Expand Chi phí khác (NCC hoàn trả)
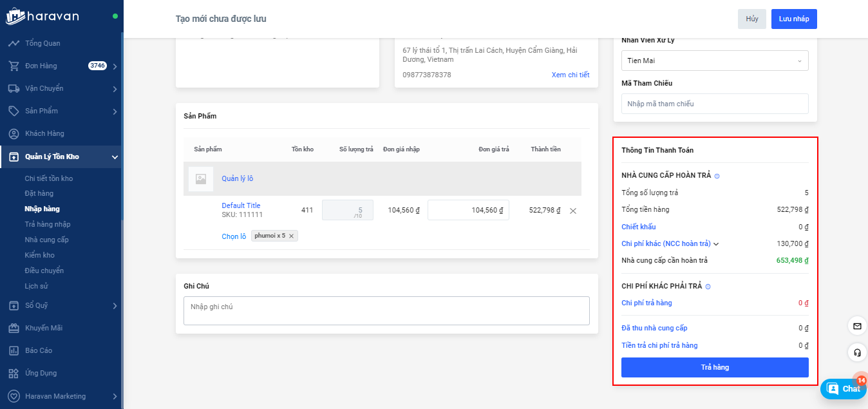868x409 pixels. coord(716,244)
